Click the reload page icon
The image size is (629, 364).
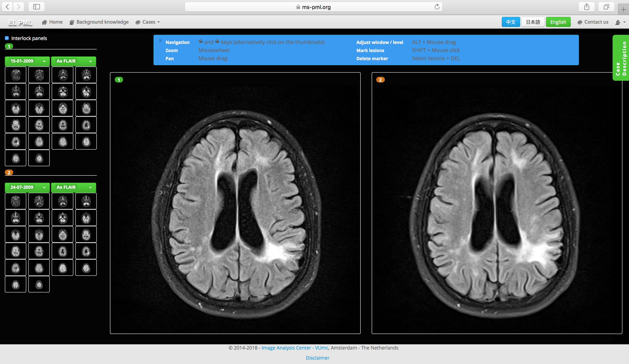[437, 7]
